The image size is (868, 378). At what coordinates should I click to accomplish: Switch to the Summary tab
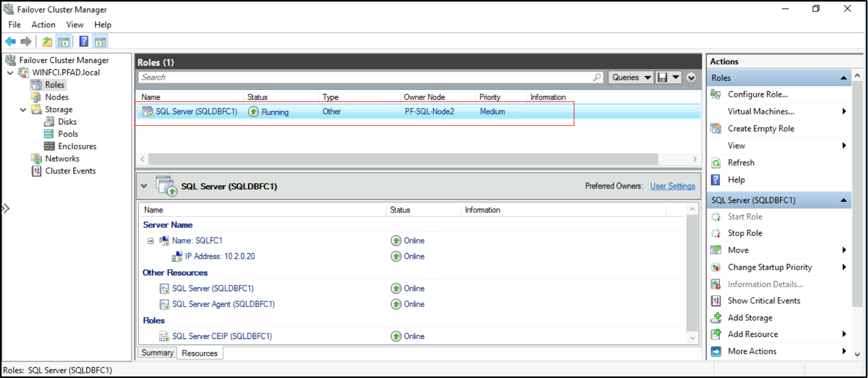pyautogui.click(x=157, y=352)
